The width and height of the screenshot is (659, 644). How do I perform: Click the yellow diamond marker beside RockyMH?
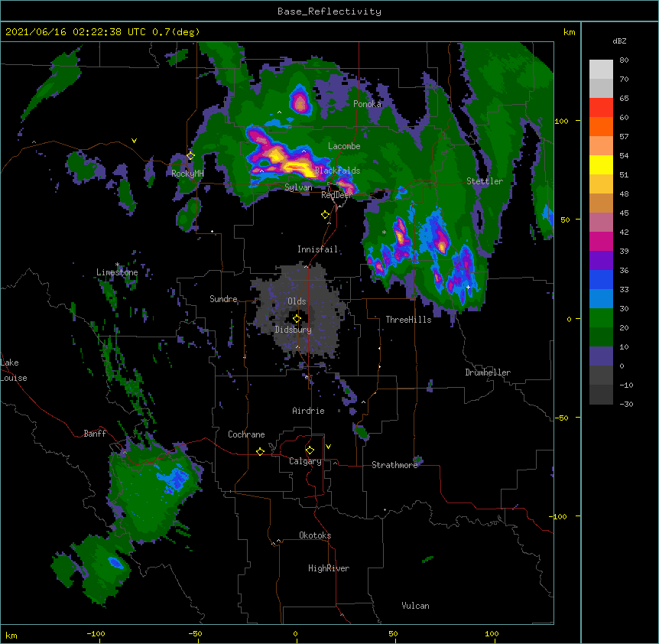[190, 156]
